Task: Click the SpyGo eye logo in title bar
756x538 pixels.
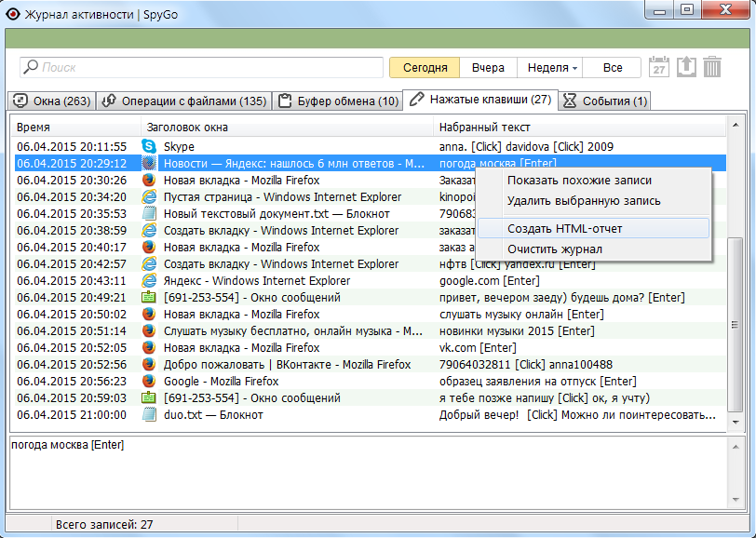Action: tap(12, 14)
